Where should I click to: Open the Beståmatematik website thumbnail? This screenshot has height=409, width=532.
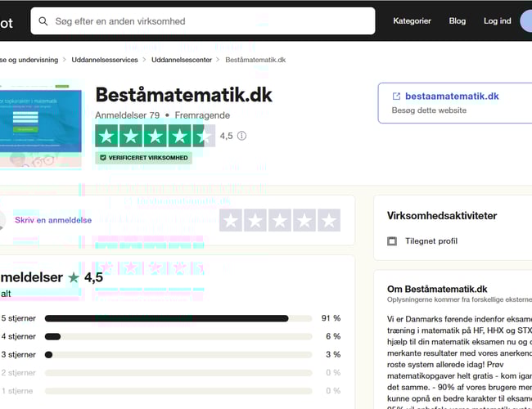(40, 124)
